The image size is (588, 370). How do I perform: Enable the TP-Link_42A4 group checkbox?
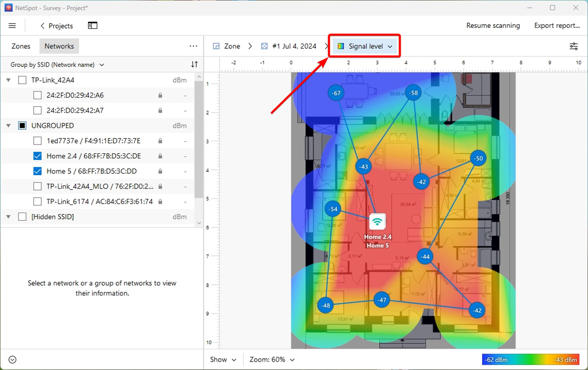click(x=22, y=80)
